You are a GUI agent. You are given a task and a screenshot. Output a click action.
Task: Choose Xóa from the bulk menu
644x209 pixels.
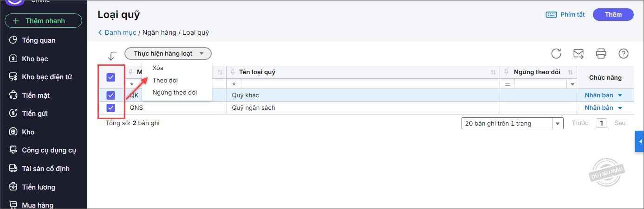click(158, 68)
